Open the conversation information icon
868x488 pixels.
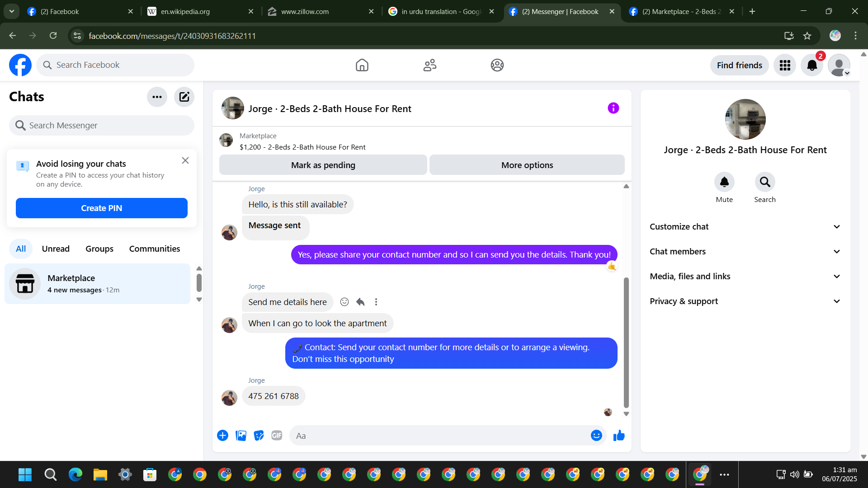click(x=613, y=108)
